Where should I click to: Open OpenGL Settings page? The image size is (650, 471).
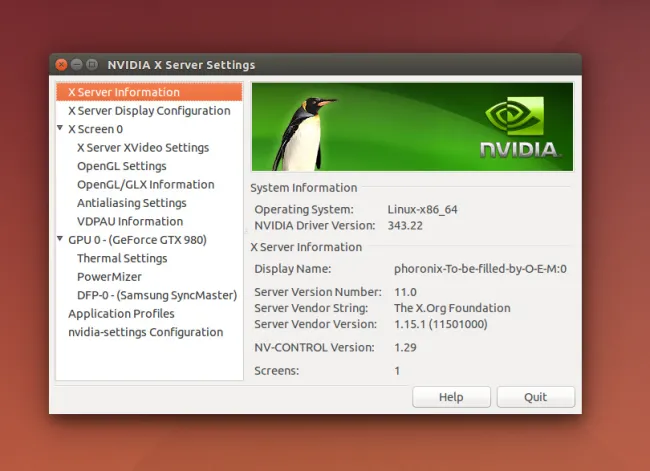pyautogui.click(x=121, y=166)
